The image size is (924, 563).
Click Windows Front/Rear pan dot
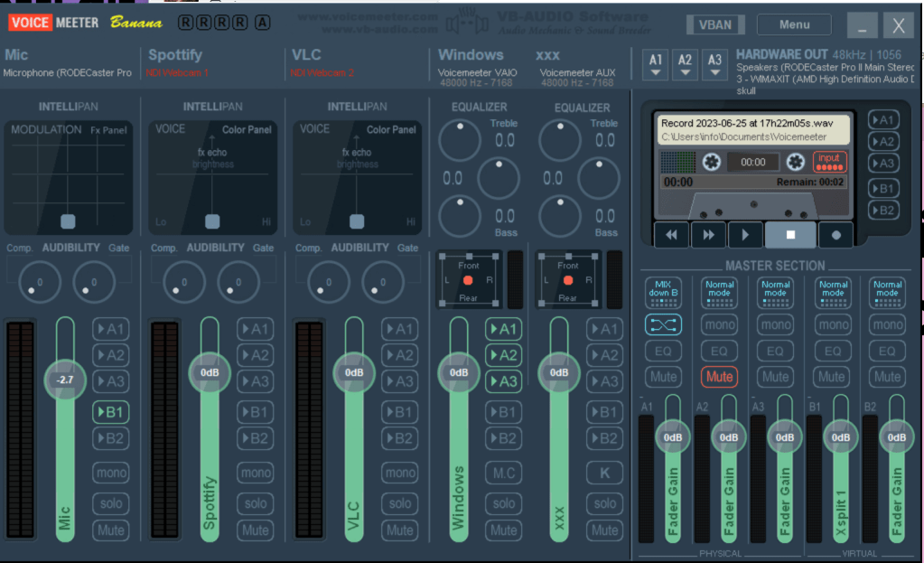pyautogui.click(x=468, y=281)
